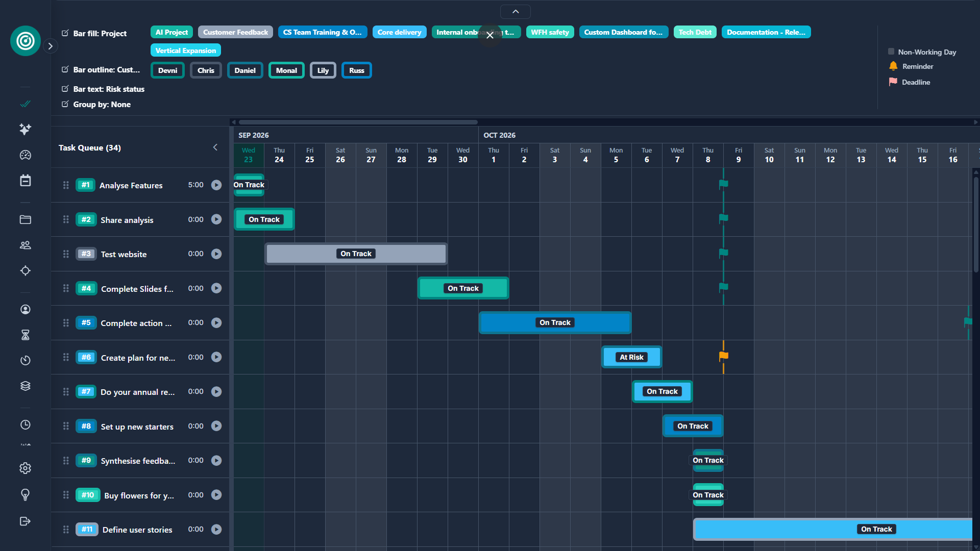This screenshot has height=551, width=980.
Task: Open the stacked layers icon in sidebar
Action: pos(25,386)
